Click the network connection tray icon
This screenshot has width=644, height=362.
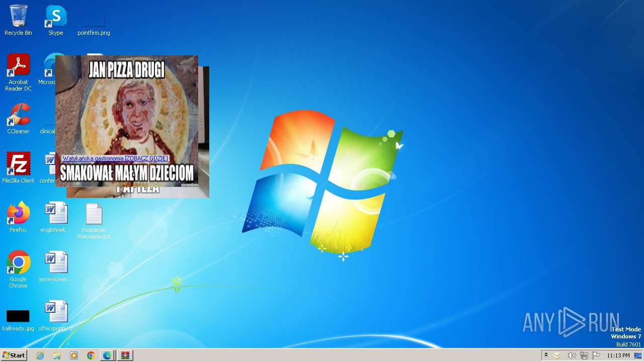pos(584,355)
